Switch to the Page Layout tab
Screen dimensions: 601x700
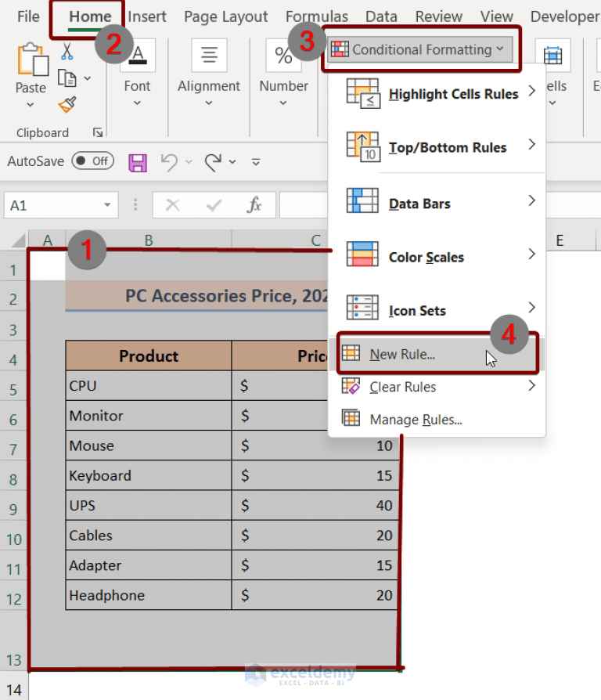click(x=225, y=16)
